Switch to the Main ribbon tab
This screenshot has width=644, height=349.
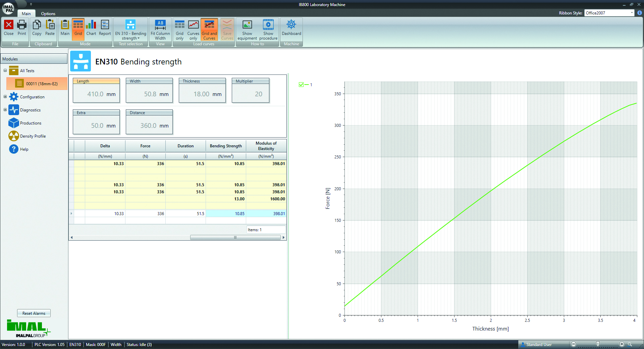tap(26, 14)
